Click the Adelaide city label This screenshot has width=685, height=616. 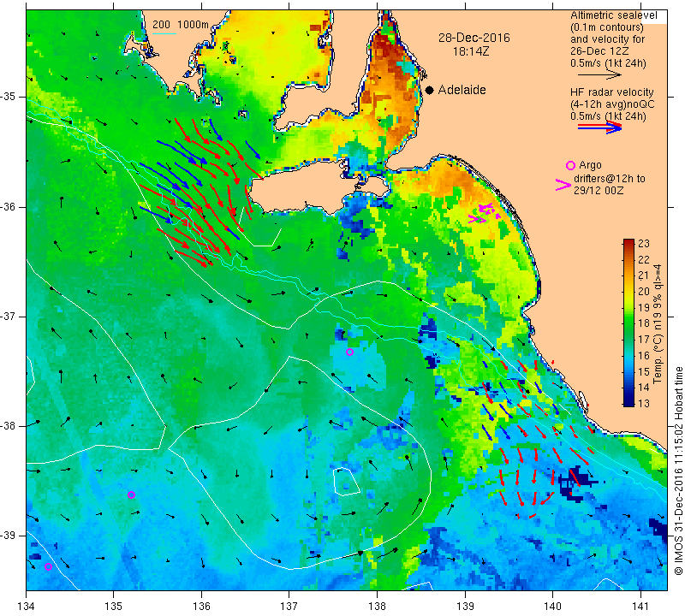point(462,90)
